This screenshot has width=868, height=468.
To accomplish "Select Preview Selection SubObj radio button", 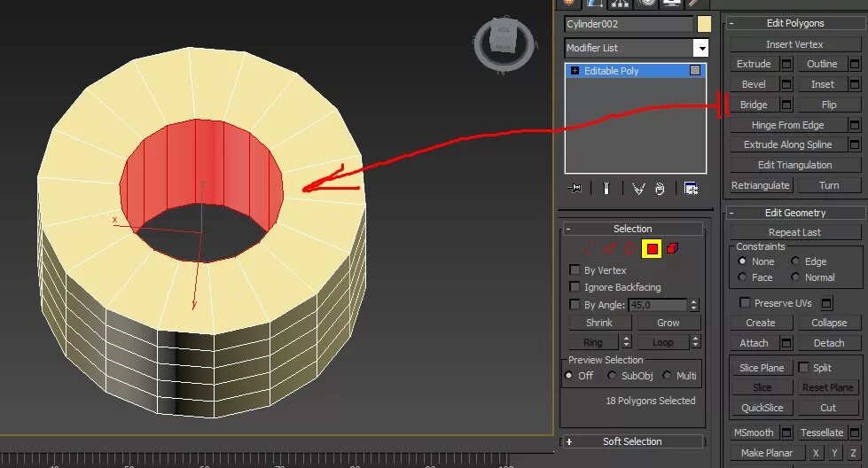I will click(x=612, y=375).
